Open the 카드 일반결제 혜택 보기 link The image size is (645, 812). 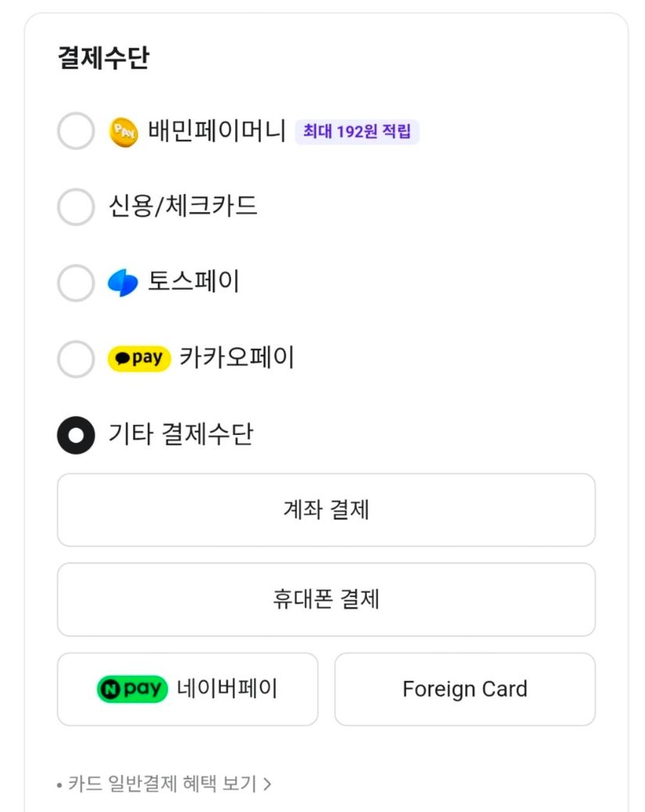tap(162, 784)
